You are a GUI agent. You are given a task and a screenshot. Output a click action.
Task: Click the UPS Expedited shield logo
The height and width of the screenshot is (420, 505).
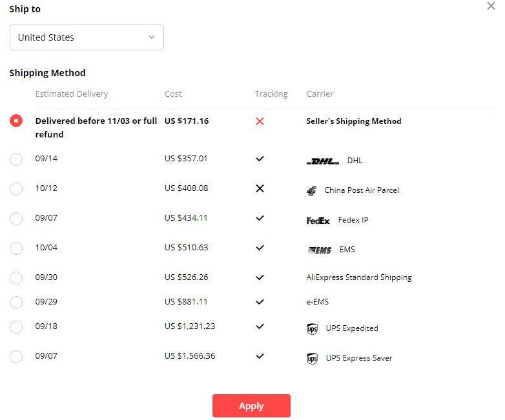312,329
